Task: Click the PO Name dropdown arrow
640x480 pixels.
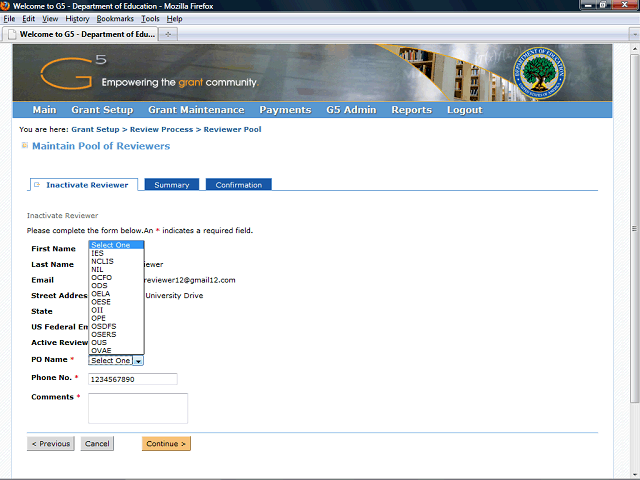Action: tap(138, 361)
